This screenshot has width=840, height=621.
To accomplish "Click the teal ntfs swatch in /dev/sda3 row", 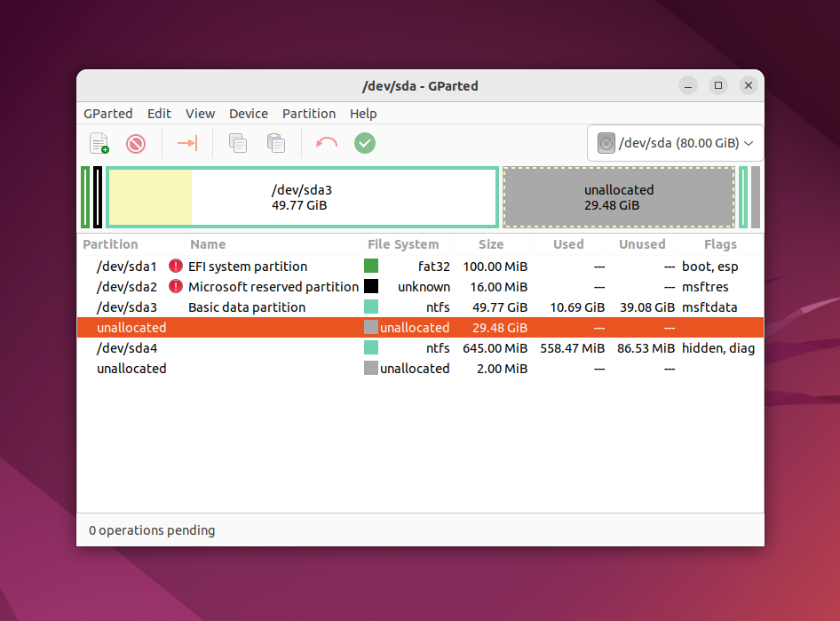I will point(370,307).
